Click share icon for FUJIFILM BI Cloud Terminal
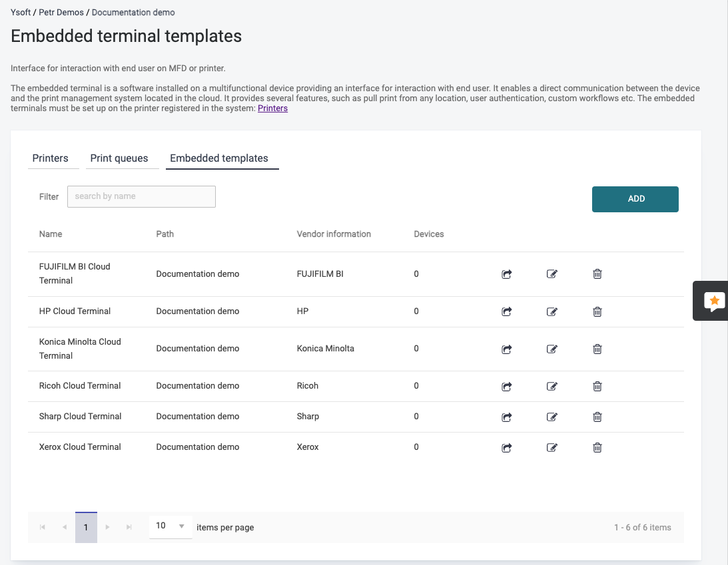The width and height of the screenshot is (728, 565). pos(506,274)
